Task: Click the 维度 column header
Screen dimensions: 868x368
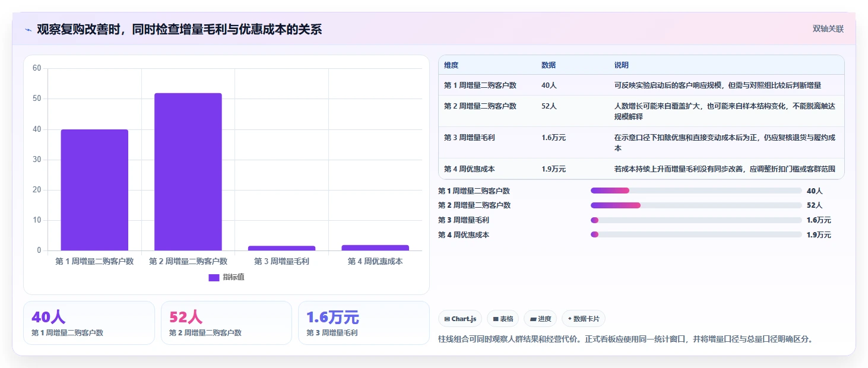Action: pos(451,65)
